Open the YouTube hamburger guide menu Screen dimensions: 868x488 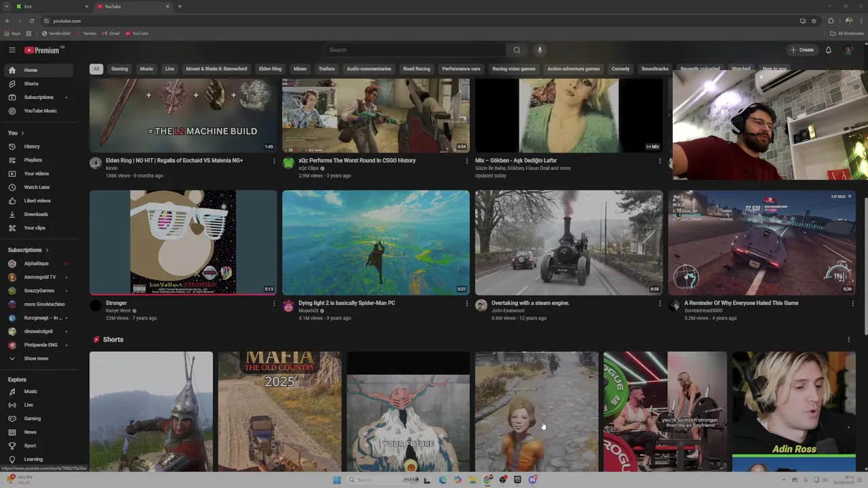tap(12, 50)
